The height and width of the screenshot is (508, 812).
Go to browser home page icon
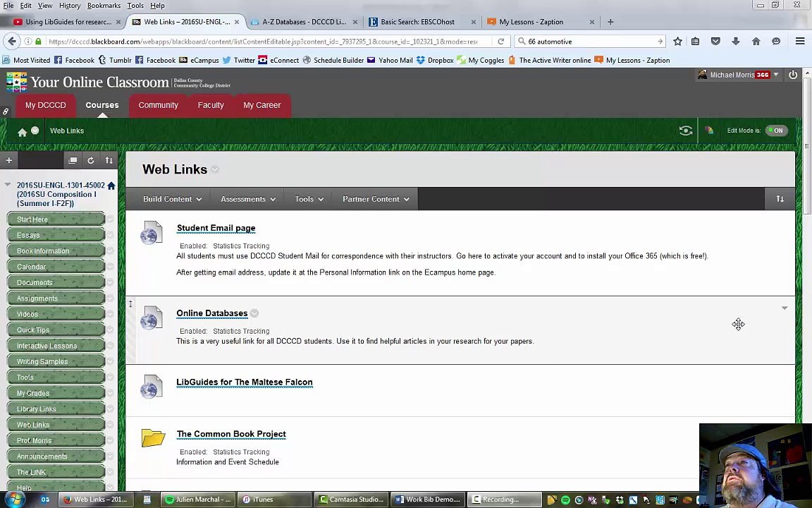click(756, 42)
